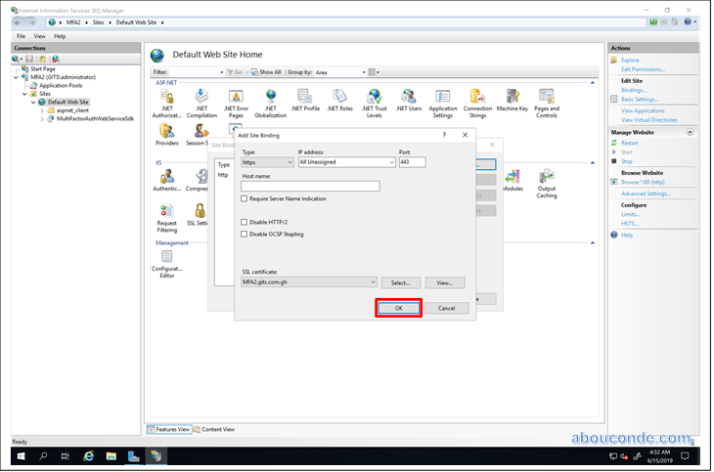Open the Request Filtering icon

click(x=166, y=211)
